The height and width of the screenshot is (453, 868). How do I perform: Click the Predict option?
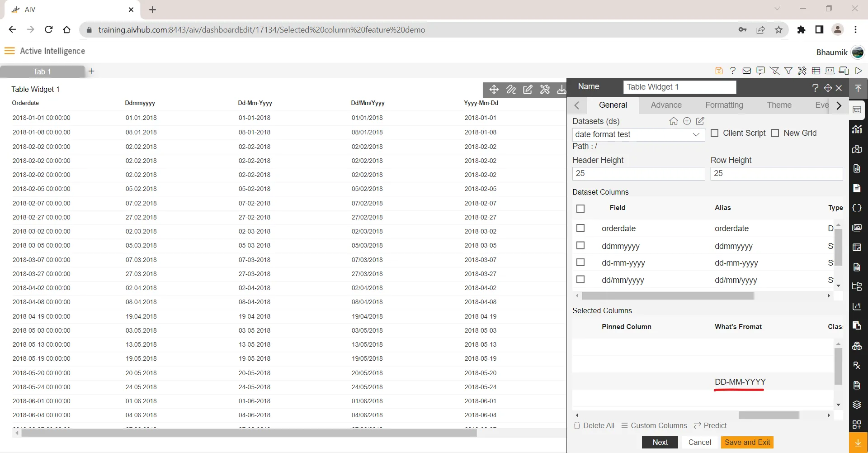[710, 425]
